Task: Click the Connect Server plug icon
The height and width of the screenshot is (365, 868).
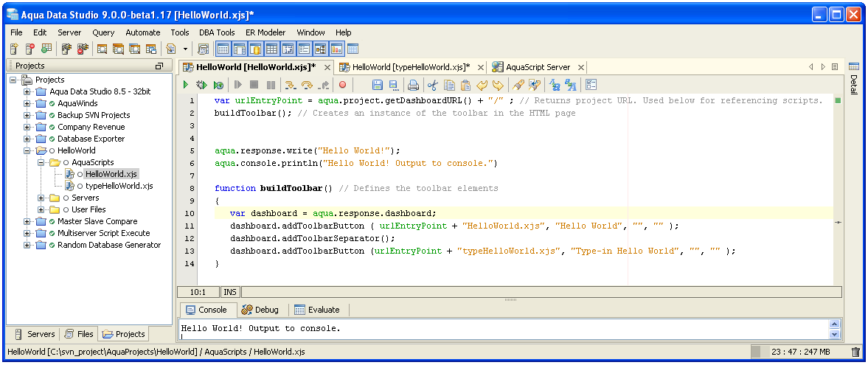Action: 66,49
